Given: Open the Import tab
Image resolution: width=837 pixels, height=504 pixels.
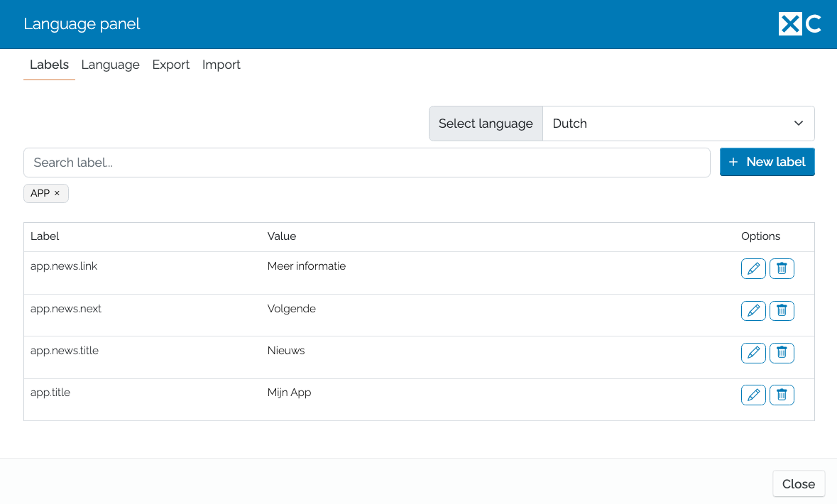Looking at the screenshot, I should [x=221, y=65].
